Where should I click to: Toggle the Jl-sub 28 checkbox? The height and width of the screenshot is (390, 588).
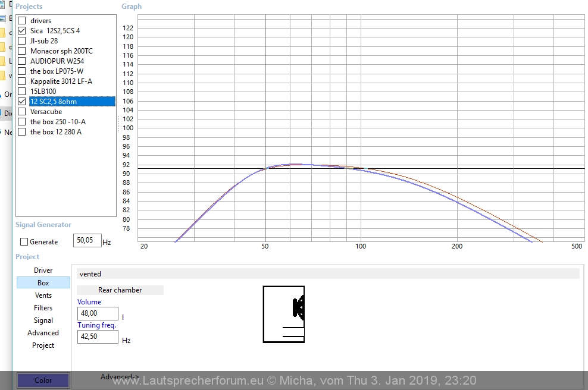[22, 41]
